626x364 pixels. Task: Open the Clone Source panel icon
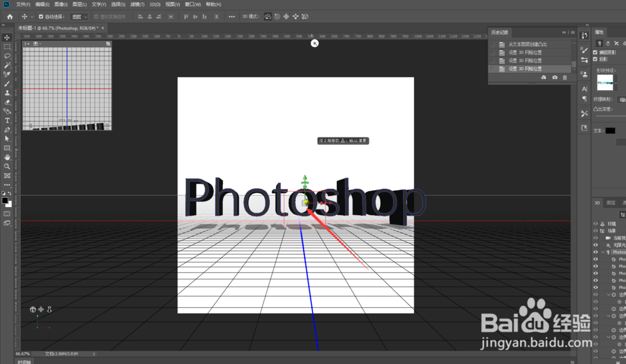point(584,74)
